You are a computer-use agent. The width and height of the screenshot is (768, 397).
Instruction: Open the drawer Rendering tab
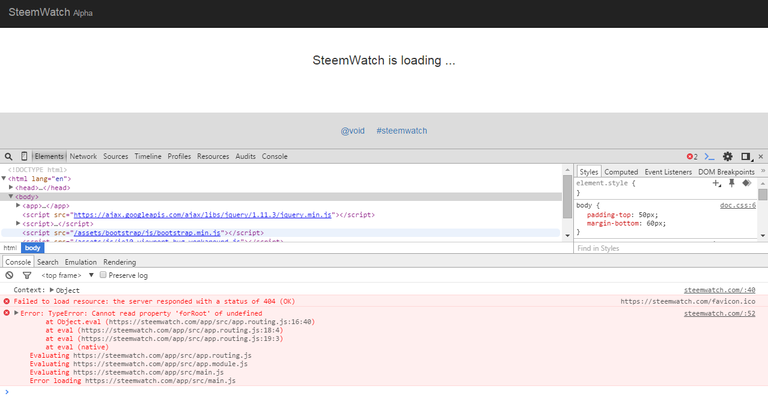[x=120, y=262]
